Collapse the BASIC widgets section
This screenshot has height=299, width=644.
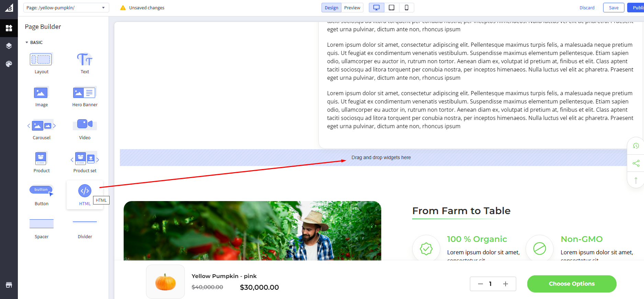tap(34, 42)
